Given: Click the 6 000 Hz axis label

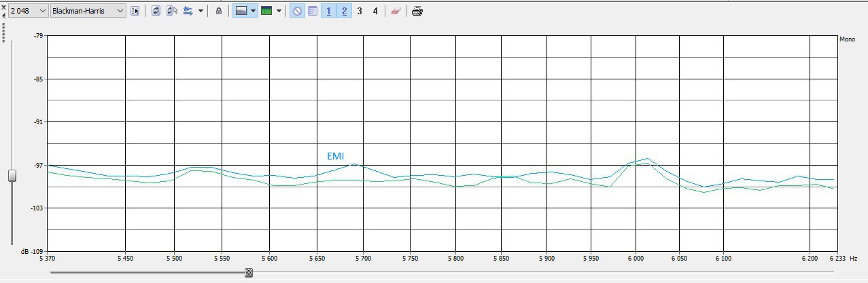Looking at the screenshot, I should coord(637,259).
